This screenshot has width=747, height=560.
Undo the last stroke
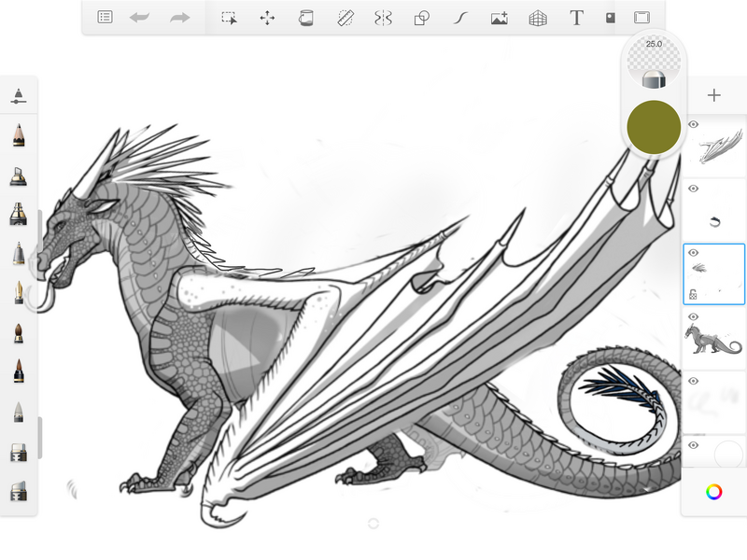tap(140, 18)
